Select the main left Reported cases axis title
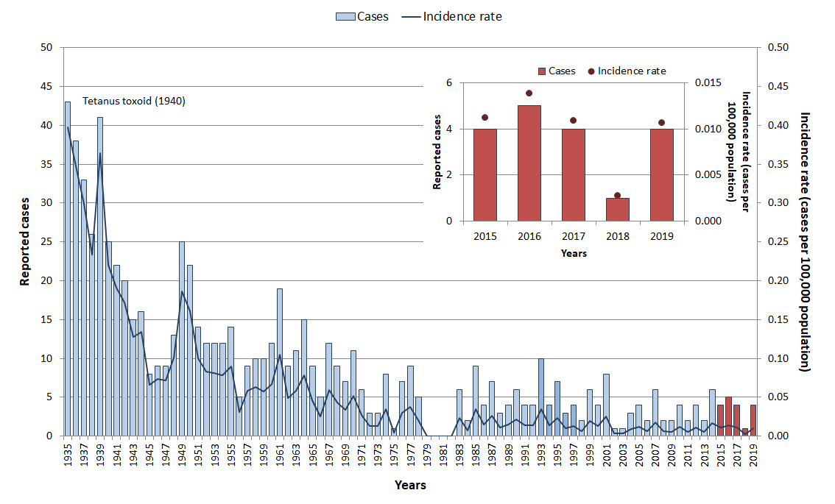Image resolution: width=835 pixels, height=504 pixels. (x=24, y=241)
